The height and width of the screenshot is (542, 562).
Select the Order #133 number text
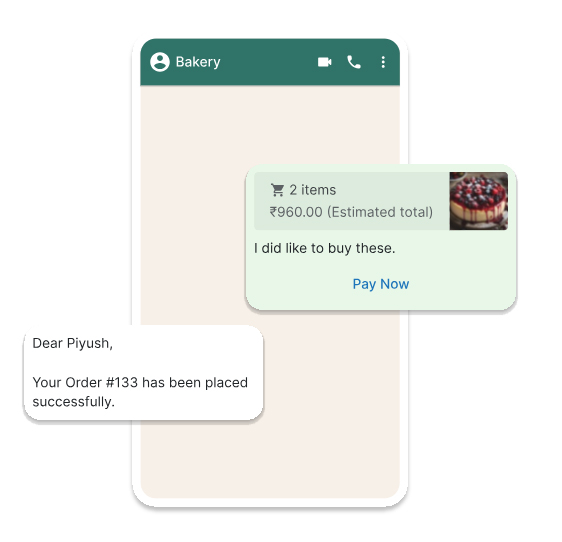point(122,382)
